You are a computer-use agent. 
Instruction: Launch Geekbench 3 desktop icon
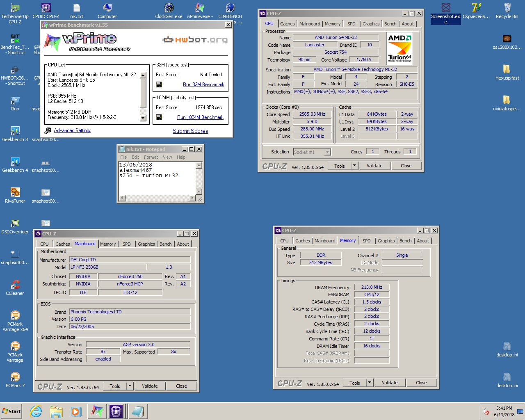pyautogui.click(x=15, y=134)
